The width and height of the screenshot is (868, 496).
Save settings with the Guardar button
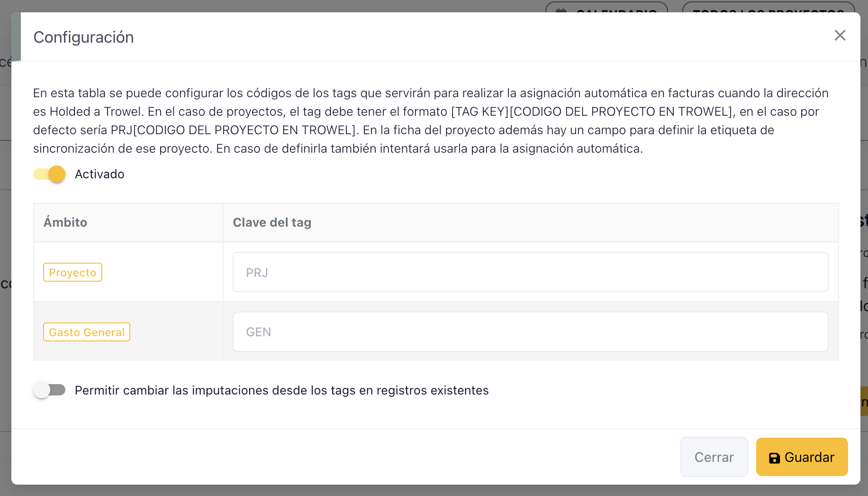pyautogui.click(x=802, y=457)
